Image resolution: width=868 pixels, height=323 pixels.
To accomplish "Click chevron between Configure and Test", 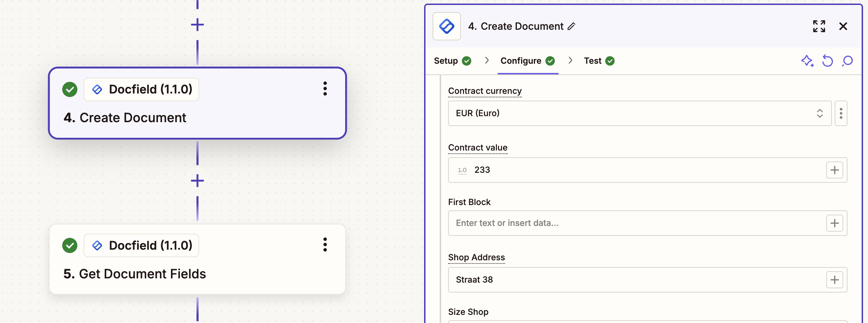I will coord(570,61).
